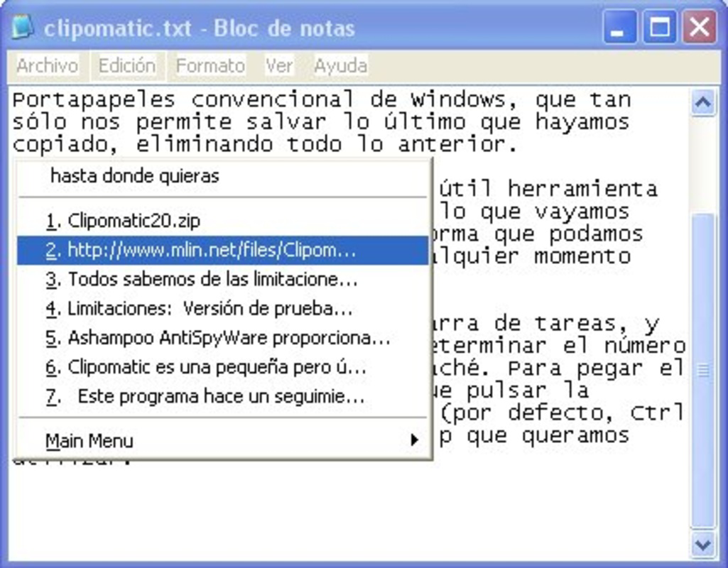Click the Notepad icon in the title bar

click(x=22, y=27)
